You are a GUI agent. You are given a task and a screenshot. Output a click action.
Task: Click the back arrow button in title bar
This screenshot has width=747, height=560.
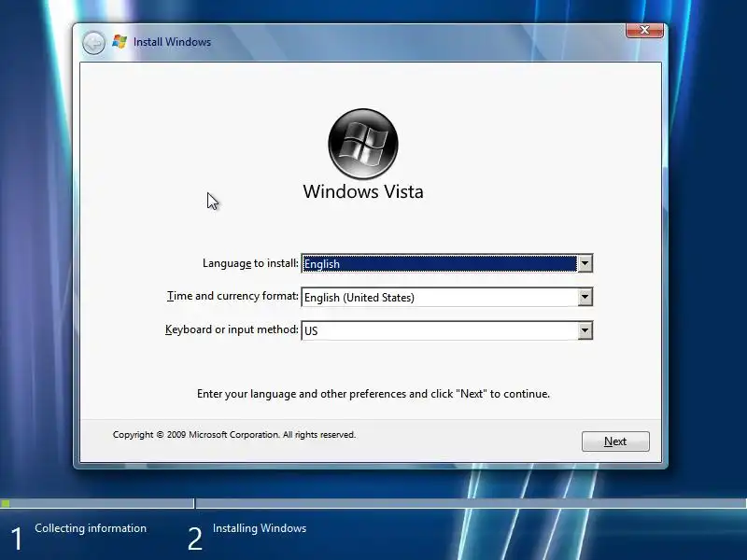pos(94,43)
